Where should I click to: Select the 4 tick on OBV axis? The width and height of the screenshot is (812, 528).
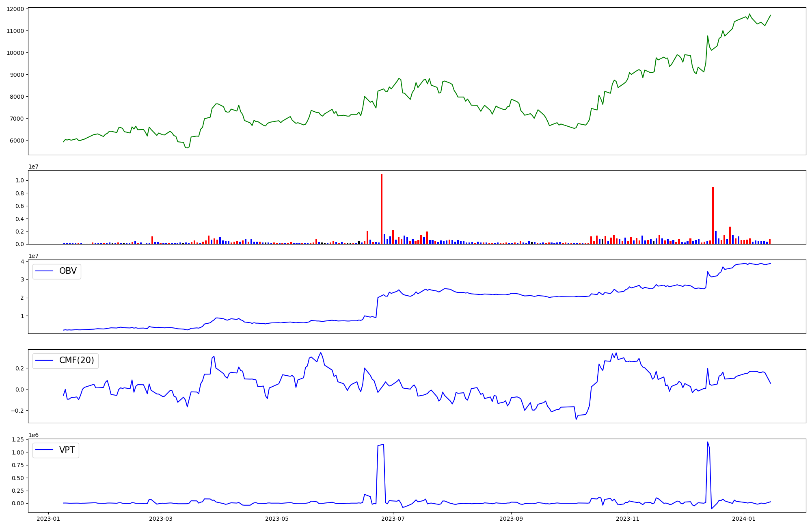click(22, 261)
